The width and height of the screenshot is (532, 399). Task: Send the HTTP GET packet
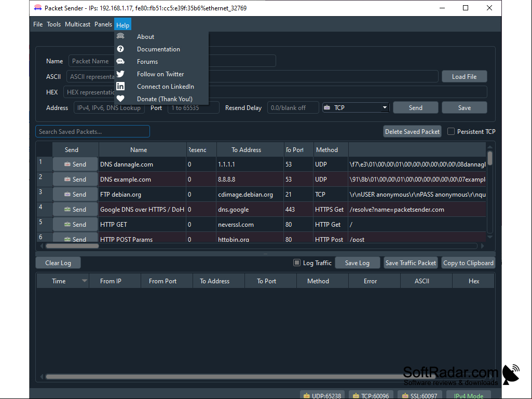pyautogui.click(x=75, y=224)
